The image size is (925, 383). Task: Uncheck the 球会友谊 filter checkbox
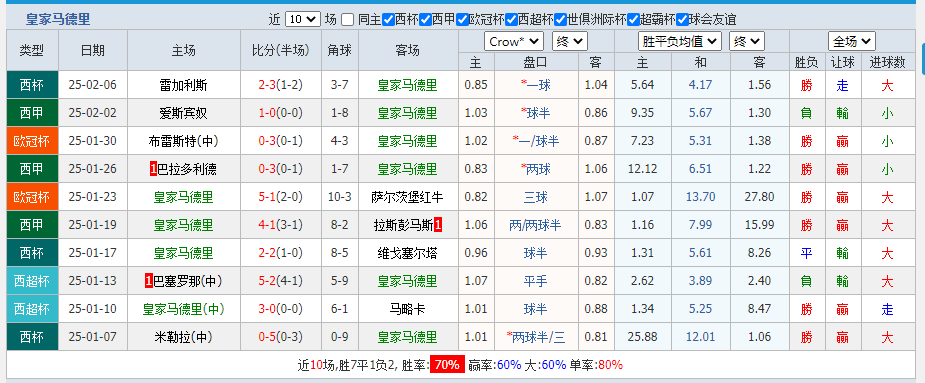pos(683,19)
